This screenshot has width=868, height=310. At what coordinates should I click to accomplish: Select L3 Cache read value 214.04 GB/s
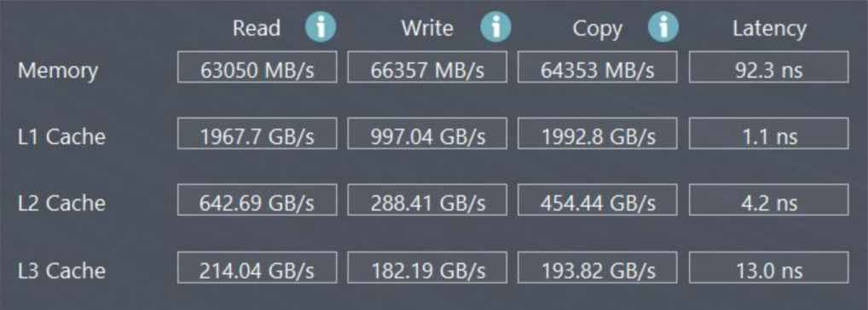257,267
